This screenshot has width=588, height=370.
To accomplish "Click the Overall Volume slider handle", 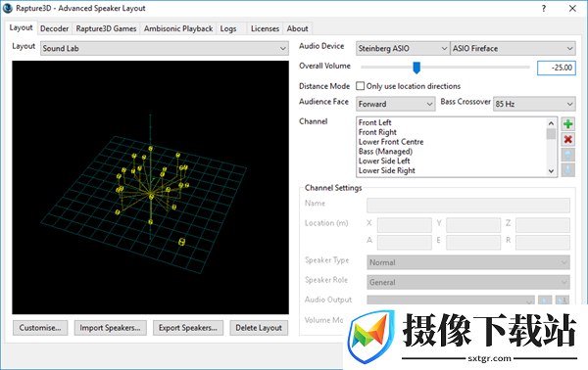I will (x=416, y=68).
